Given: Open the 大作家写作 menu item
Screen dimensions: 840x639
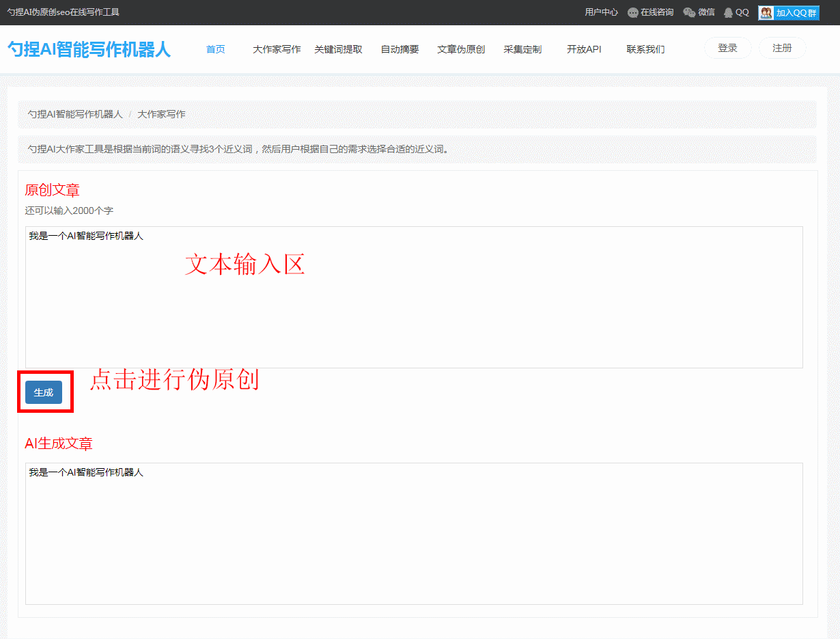Looking at the screenshot, I should [277, 49].
